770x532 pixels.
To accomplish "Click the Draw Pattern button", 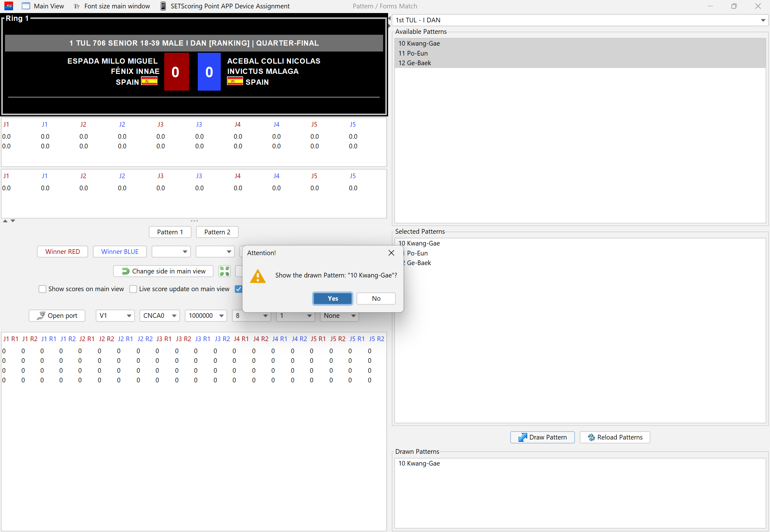I will [542, 437].
